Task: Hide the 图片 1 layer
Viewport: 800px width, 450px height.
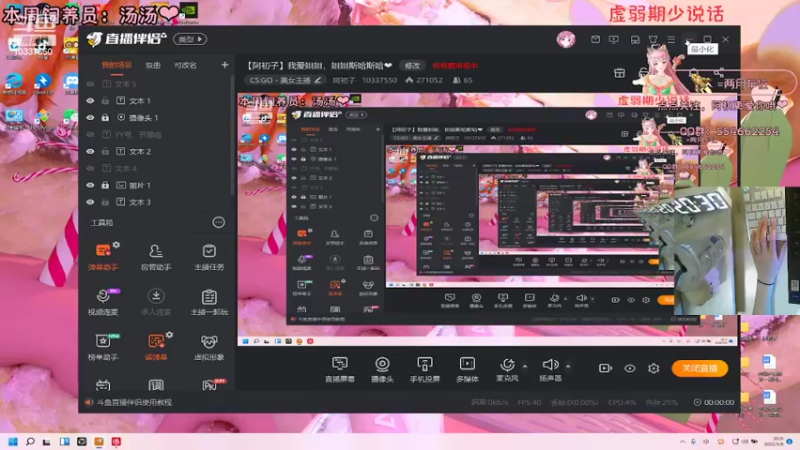Action: tap(90, 185)
